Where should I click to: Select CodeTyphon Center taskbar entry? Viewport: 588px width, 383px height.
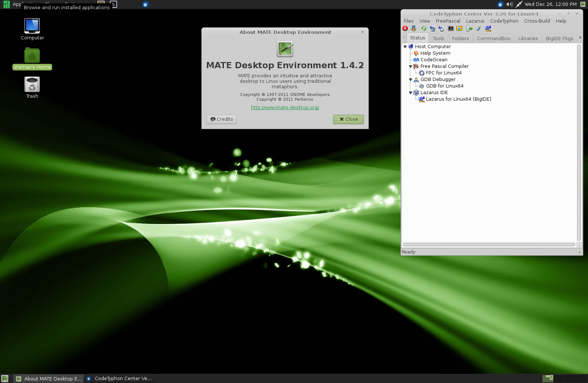(119, 379)
